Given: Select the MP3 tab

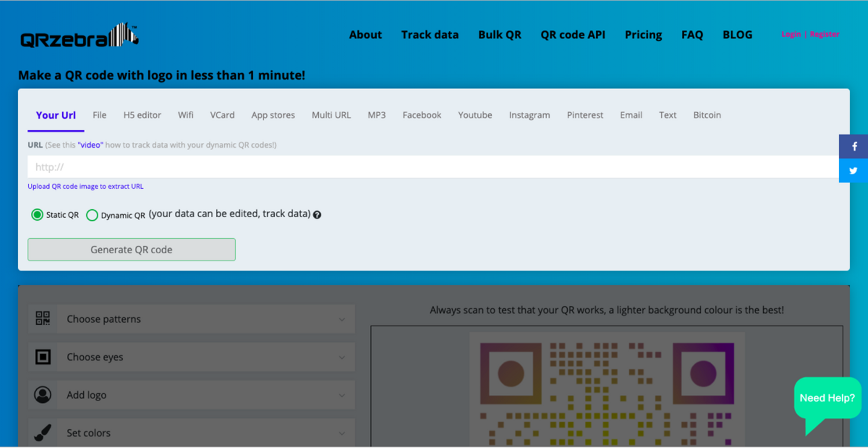Looking at the screenshot, I should click(x=377, y=115).
